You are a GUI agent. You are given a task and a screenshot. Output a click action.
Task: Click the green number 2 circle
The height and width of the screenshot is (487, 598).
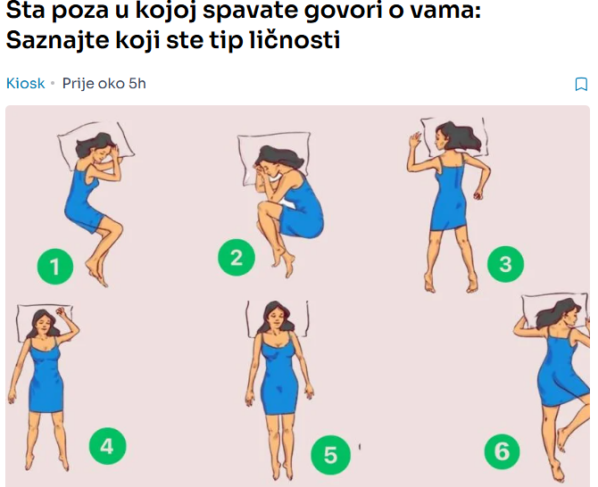pyautogui.click(x=236, y=257)
